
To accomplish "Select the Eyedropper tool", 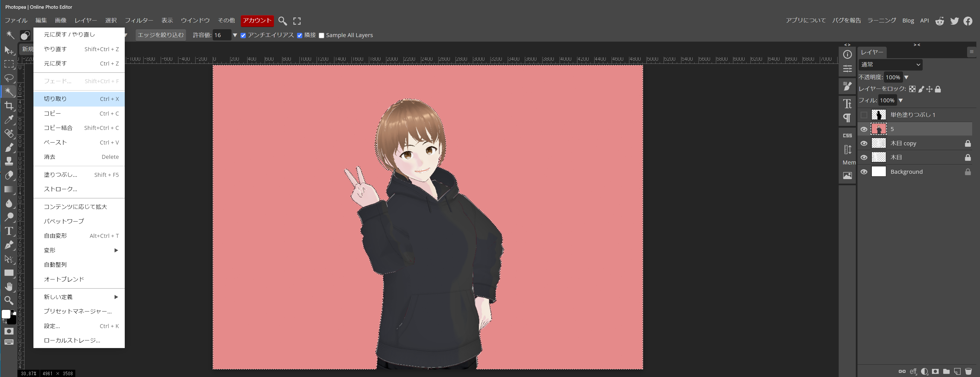I will (9, 119).
